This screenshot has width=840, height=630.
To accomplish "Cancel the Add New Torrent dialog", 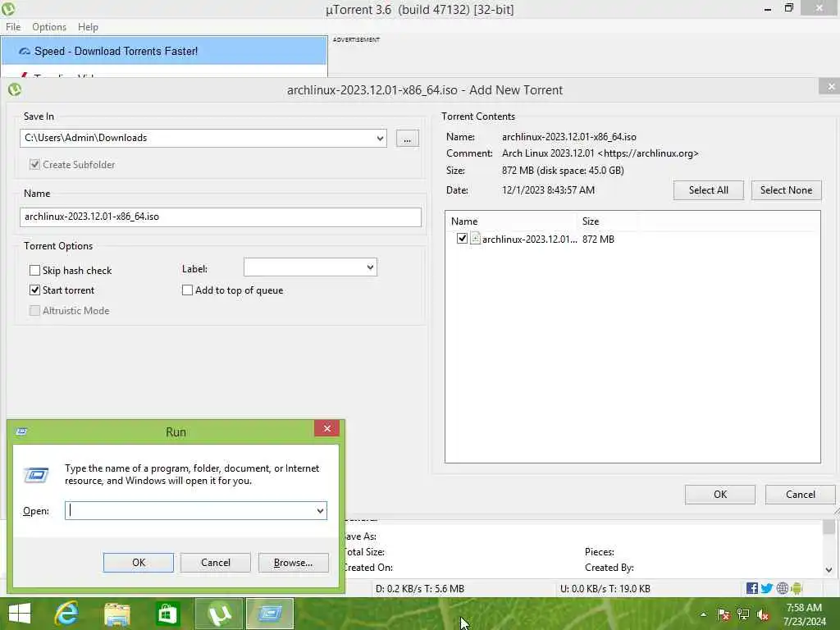I will point(801,495).
